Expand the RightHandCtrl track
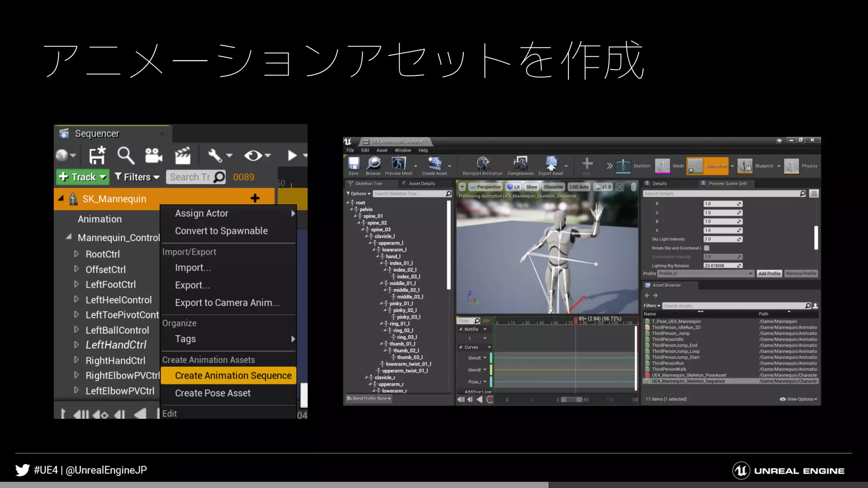The height and width of the screenshot is (488, 868). [76, 360]
